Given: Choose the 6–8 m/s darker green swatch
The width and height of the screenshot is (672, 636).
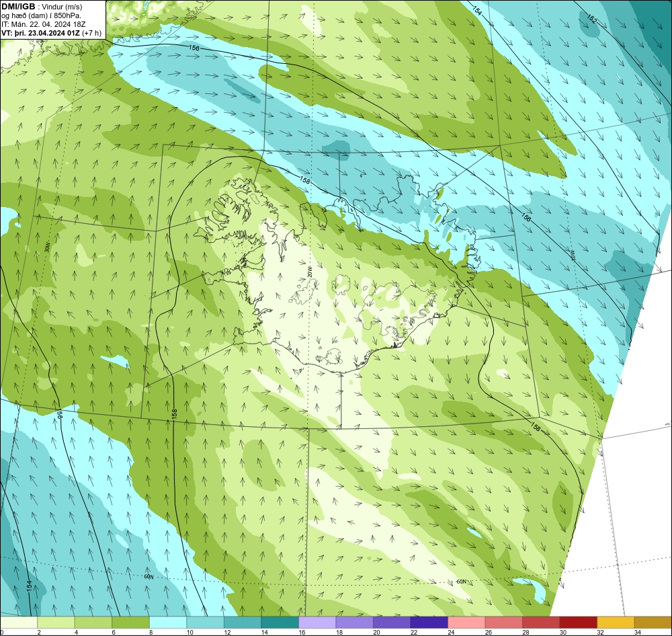Looking at the screenshot, I should click(131, 623).
